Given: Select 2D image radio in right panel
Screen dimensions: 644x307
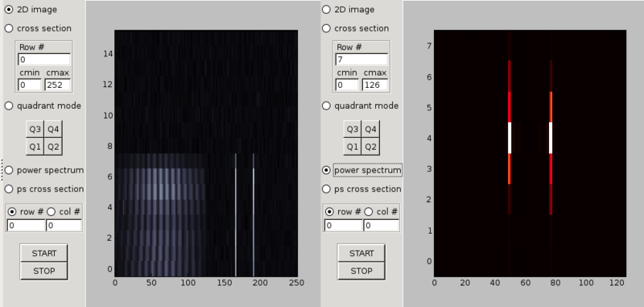Looking at the screenshot, I should 326,10.
